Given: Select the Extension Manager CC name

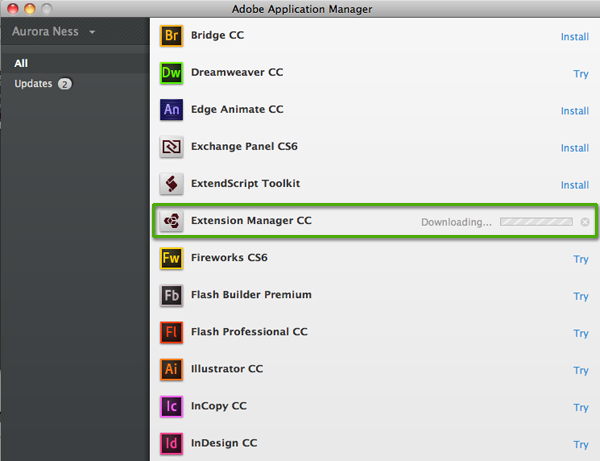Looking at the screenshot, I should click(x=251, y=221).
